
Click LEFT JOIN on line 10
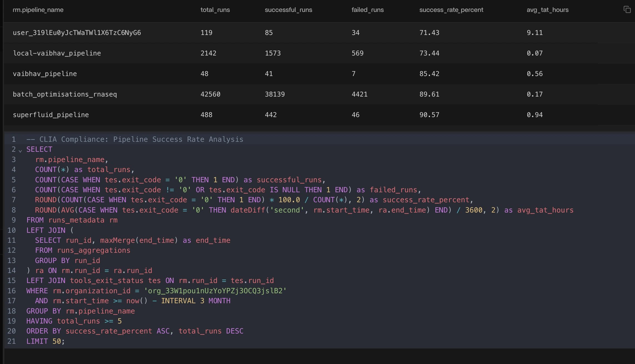[x=46, y=230]
